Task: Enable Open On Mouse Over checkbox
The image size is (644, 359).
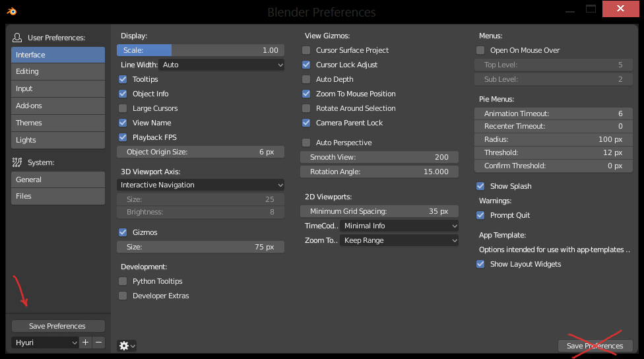Action: coord(480,50)
